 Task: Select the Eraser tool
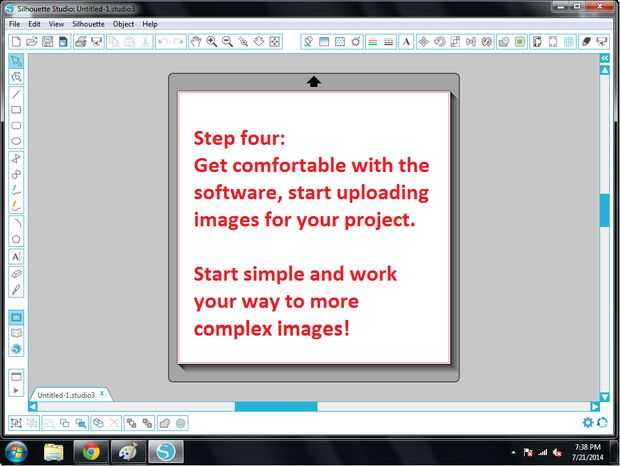click(x=16, y=274)
